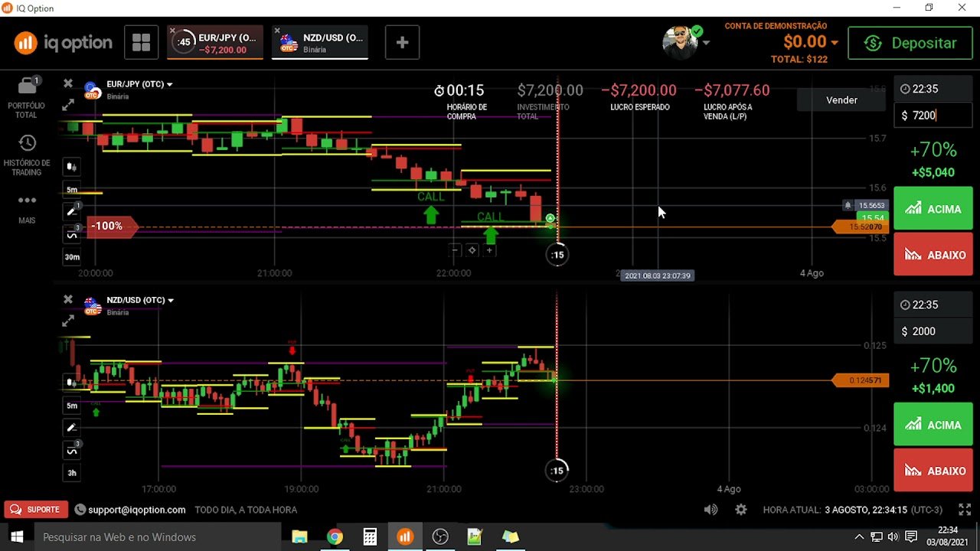Click ACIMA for NZD/USD

point(933,424)
